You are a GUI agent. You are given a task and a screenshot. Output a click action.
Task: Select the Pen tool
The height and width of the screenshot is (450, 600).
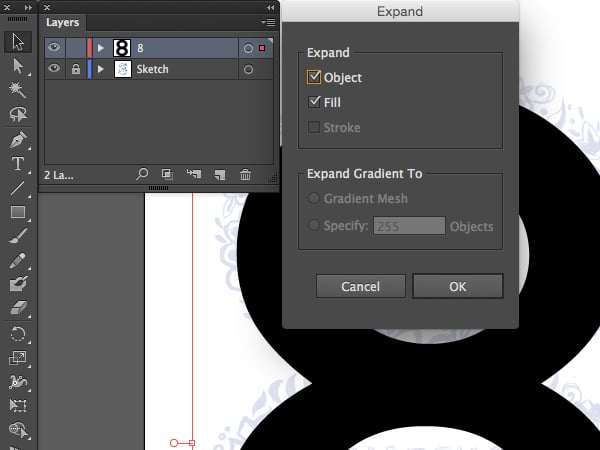(18, 140)
